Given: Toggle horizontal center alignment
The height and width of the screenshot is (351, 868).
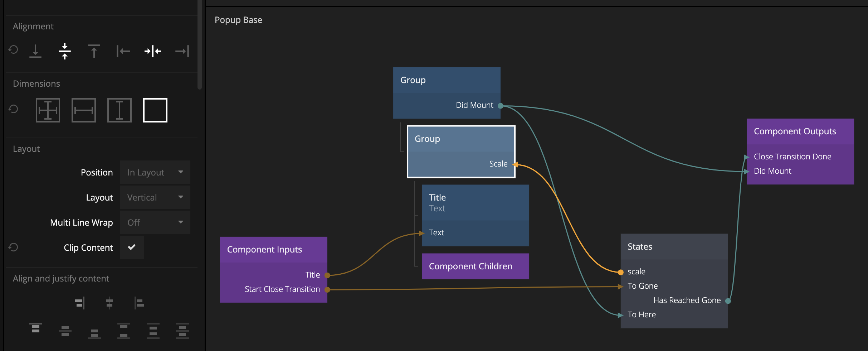Looking at the screenshot, I should click(152, 51).
